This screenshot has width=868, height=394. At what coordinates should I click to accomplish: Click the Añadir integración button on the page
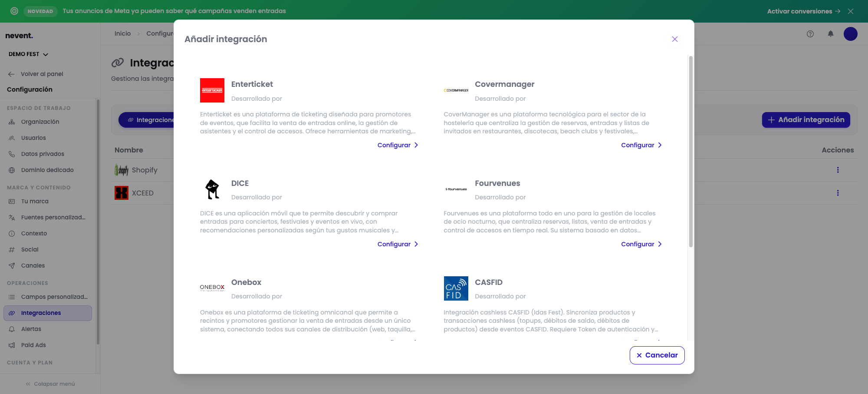pyautogui.click(x=806, y=120)
